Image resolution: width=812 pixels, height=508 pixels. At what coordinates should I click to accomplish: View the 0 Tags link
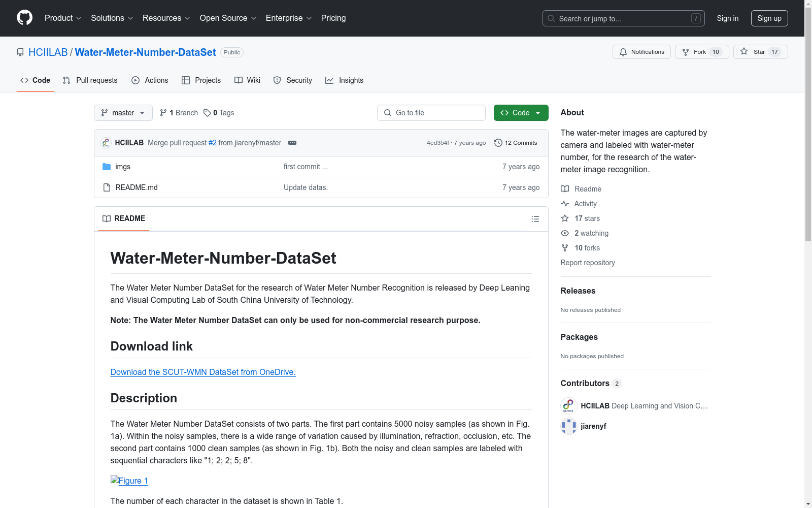click(219, 113)
